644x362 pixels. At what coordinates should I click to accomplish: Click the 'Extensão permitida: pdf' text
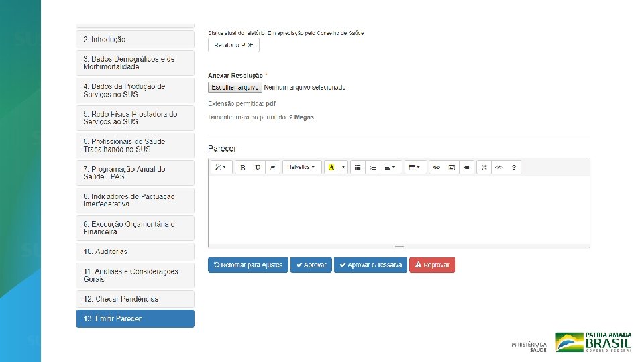(x=241, y=103)
